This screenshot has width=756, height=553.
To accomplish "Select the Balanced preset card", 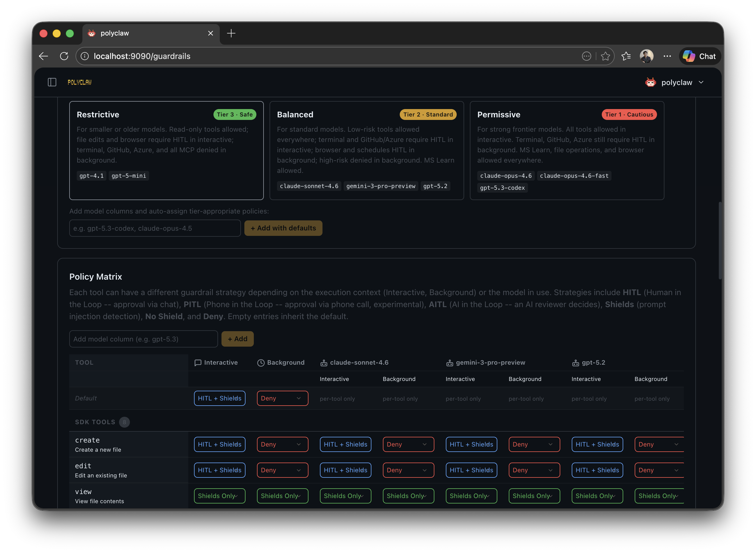I will [x=367, y=150].
